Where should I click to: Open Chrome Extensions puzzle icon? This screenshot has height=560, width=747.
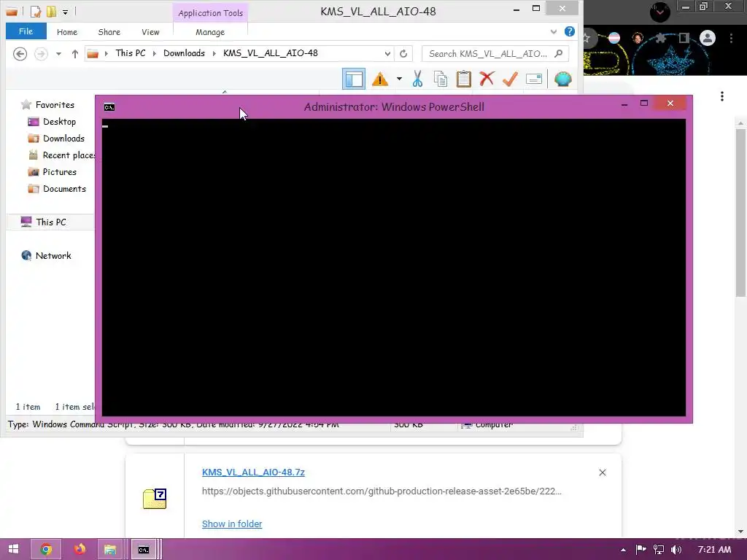coord(660,38)
